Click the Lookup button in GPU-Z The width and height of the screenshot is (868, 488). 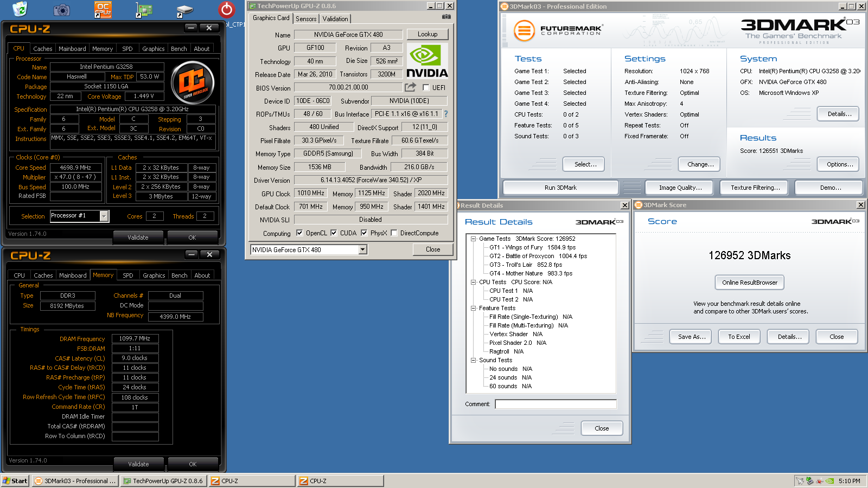tap(427, 34)
